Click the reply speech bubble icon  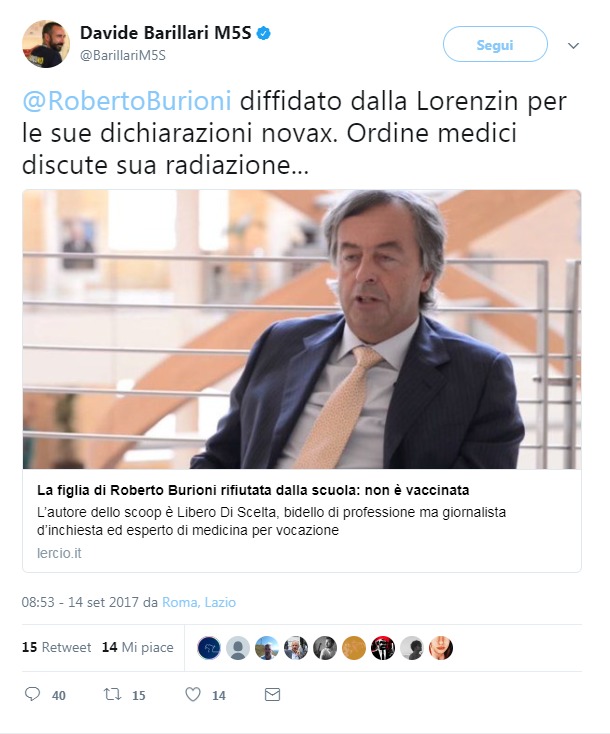click(x=32, y=694)
